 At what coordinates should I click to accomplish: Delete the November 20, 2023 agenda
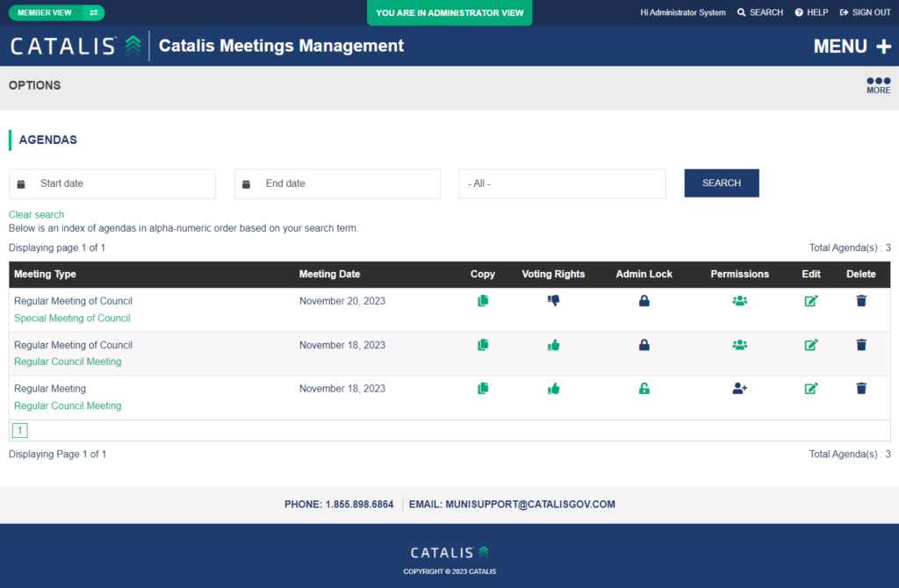tap(861, 301)
